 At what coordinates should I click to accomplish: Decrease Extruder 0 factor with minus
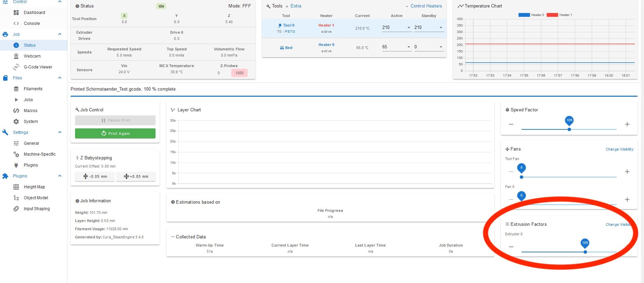511,247
